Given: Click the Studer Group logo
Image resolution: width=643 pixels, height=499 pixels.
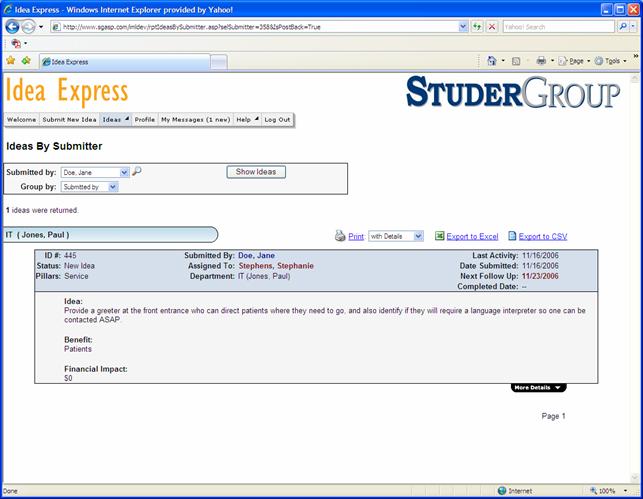Looking at the screenshot, I should click(513, 92).
